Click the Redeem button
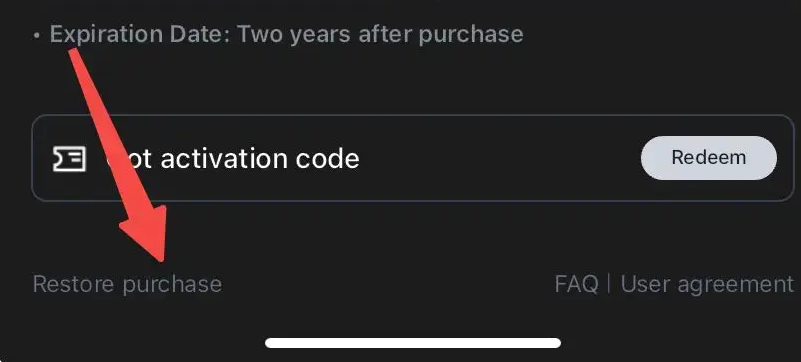Viewport: 801px width, 362px height. pos(709,158)
